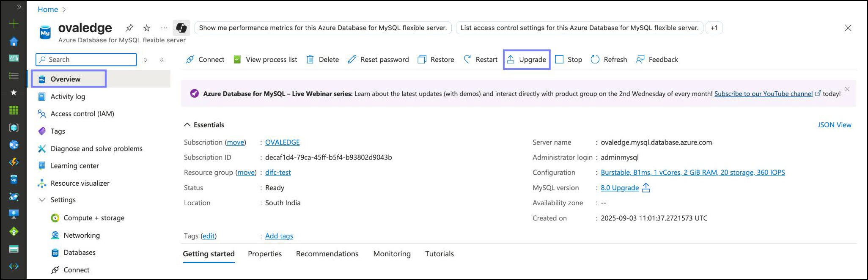Click the Delete trash can icon
This screenshot has height=280, width=868.
point(310,60)
